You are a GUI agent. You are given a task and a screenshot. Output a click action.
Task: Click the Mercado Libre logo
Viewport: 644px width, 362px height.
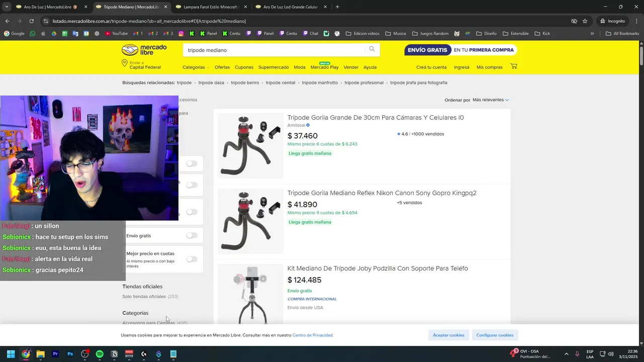click(144, 50)
